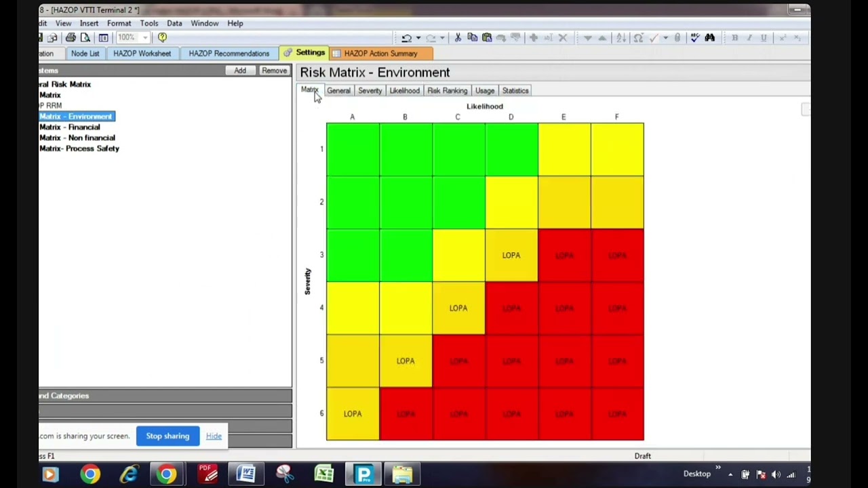Screen dimensions: 868x488
Task: Open the Data menu
Action: coord(174,23)
